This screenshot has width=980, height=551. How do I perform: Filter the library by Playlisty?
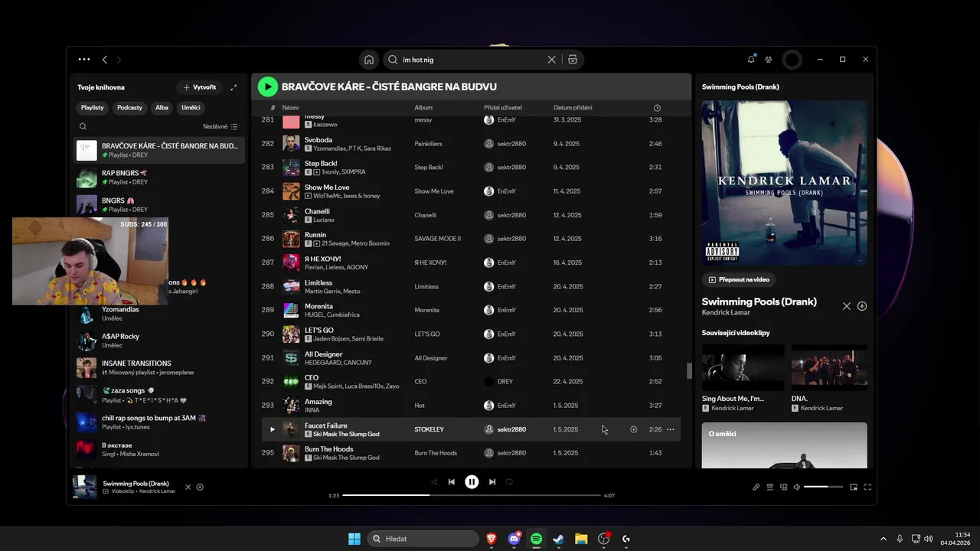[x=93, y=108]
